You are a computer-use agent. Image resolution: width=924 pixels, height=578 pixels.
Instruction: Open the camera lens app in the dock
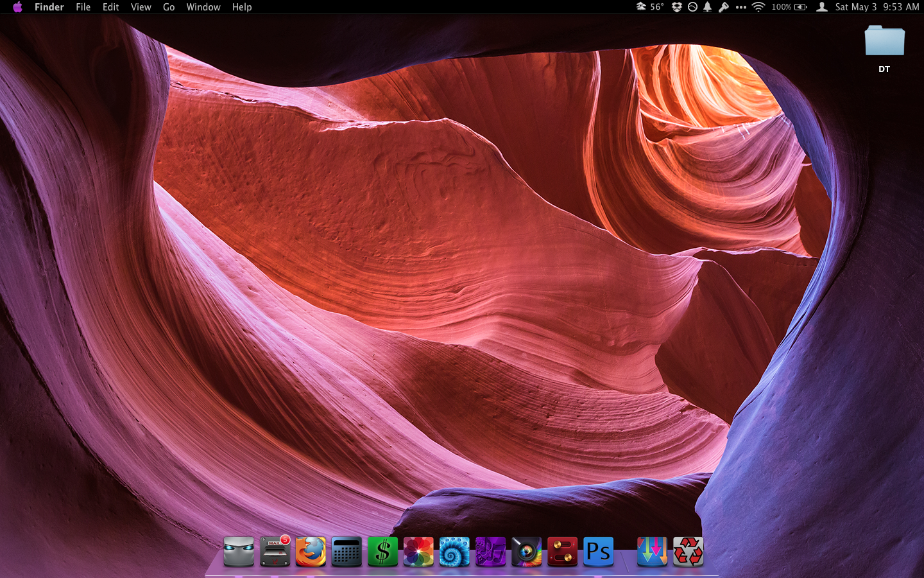click(526, 552)
